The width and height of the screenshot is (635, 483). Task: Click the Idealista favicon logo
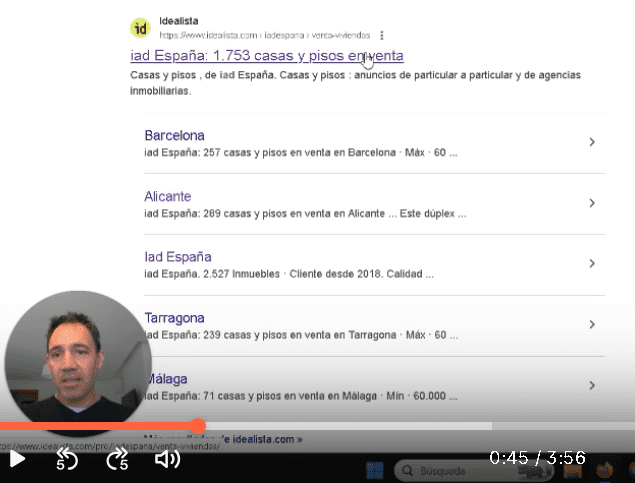(x=140, y=27)
